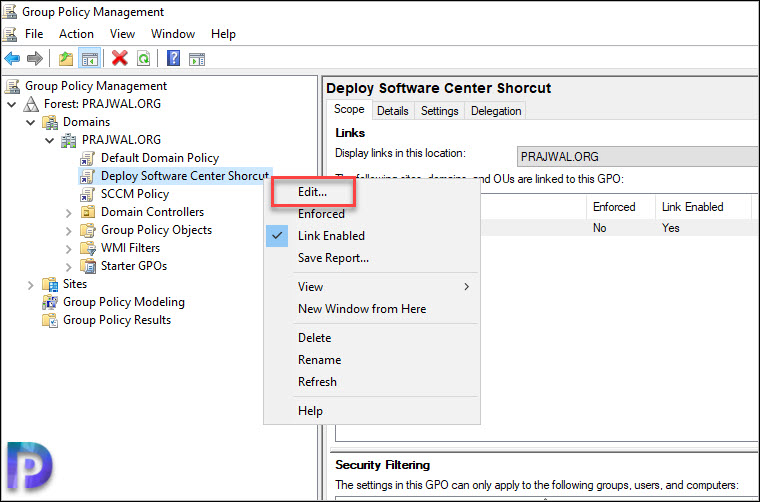The width and height of the screenshot is (760, 502).
Task: Switch to the Settings tab
Action: click(440, 111)
